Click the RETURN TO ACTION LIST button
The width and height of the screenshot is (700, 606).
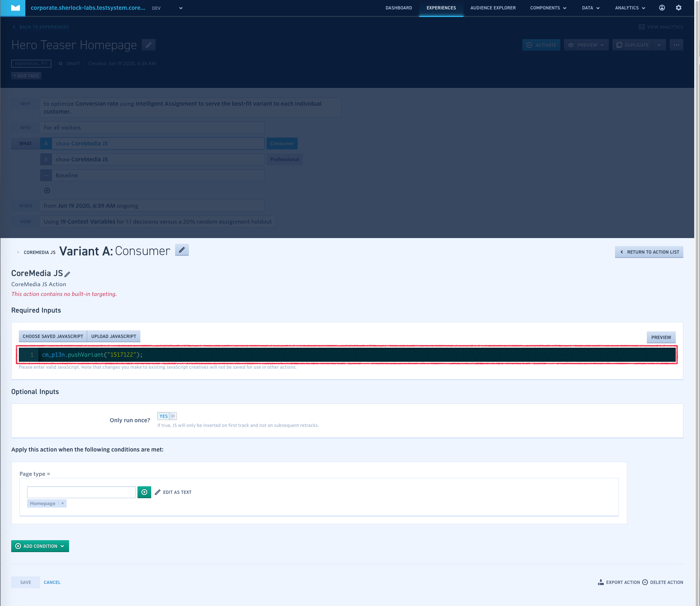tap(649, 251)
